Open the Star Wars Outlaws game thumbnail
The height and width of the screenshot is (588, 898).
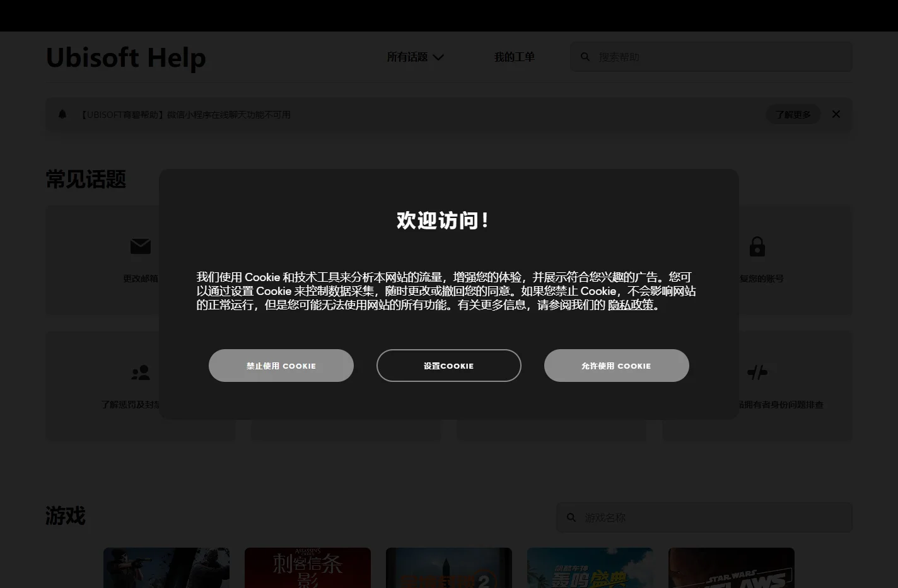pyautogui.click(x=732, y=568)
